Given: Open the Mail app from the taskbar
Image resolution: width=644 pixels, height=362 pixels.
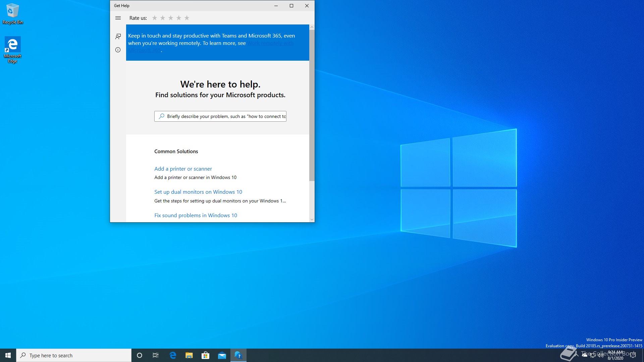Looking at the screenshot, I should click(x=222, y=355).
